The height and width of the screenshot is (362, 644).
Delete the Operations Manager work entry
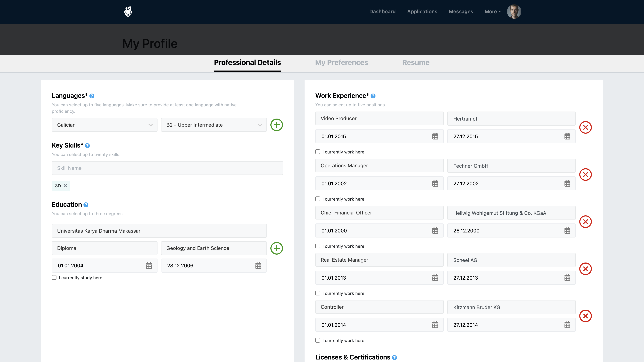(586, 175)
